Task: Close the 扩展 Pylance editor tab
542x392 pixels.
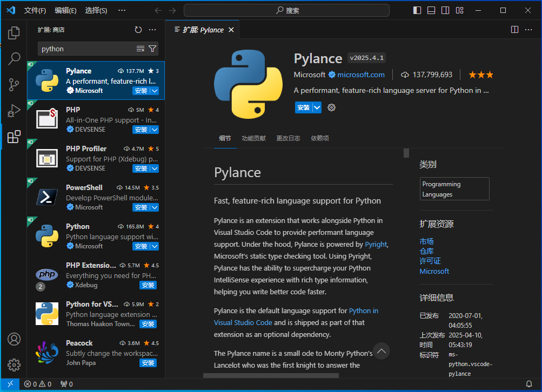Action: click(x=231, y=30)
